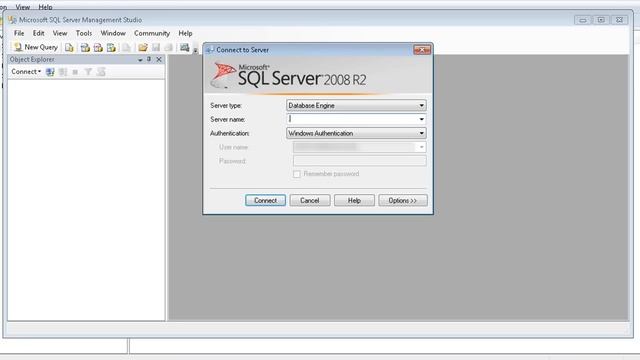Click the grayed-out SQL Server Compact query icon
Viewport: 640px width, 360px height.
(127, 48)
